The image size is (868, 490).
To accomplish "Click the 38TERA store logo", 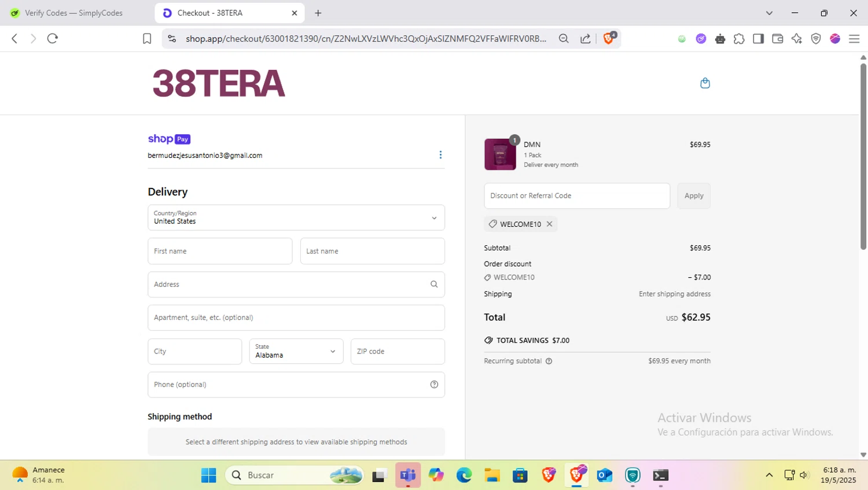I will coord(219,83).
